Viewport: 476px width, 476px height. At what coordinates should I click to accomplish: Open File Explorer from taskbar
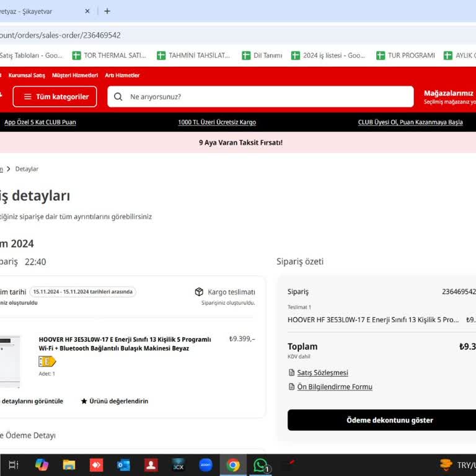[69, 465]
